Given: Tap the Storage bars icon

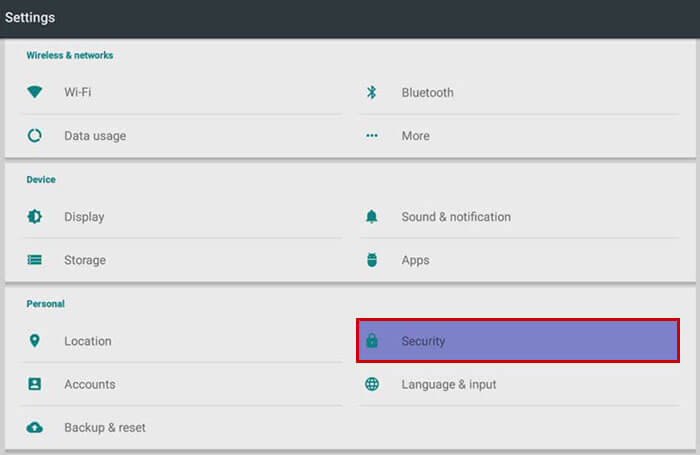Looking at the screenshot, I should click(34, 260).
